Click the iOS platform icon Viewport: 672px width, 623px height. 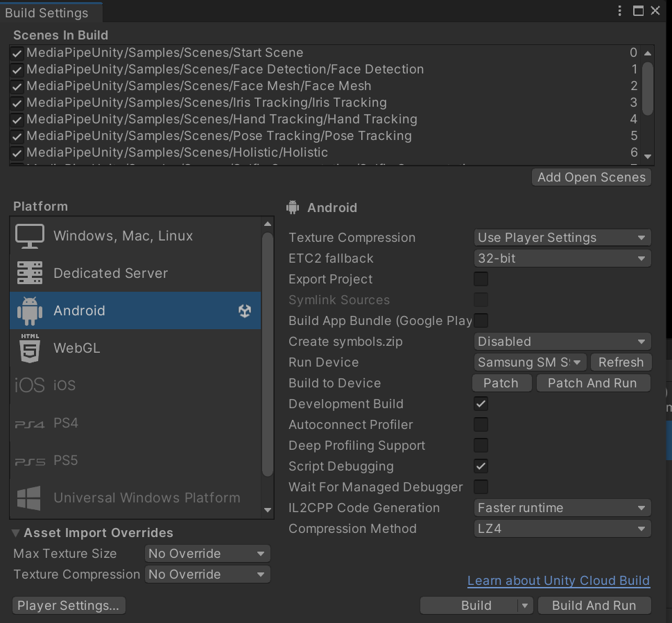click(x=28, y=385)
